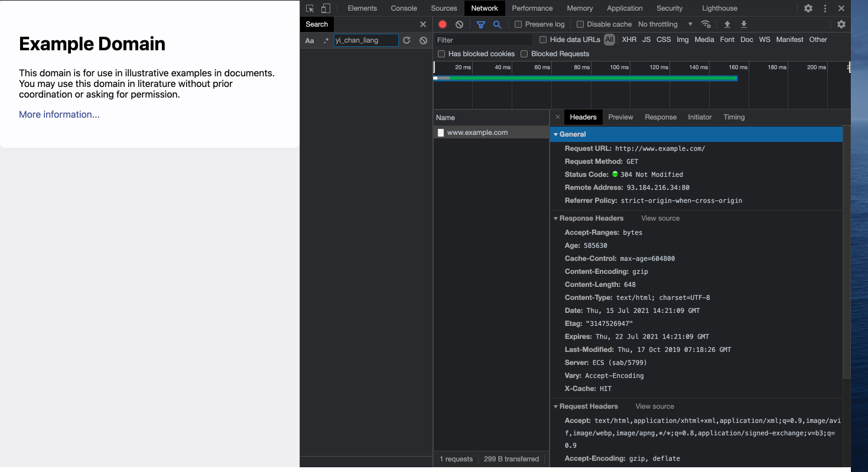Open the Application tab
Screen dimensions: 868x472
coord(625,8)
